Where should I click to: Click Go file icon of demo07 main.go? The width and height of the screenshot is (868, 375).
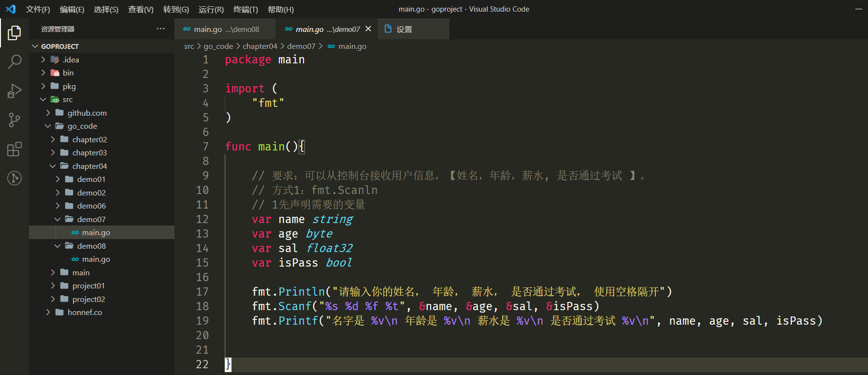(x=75, y=233)
